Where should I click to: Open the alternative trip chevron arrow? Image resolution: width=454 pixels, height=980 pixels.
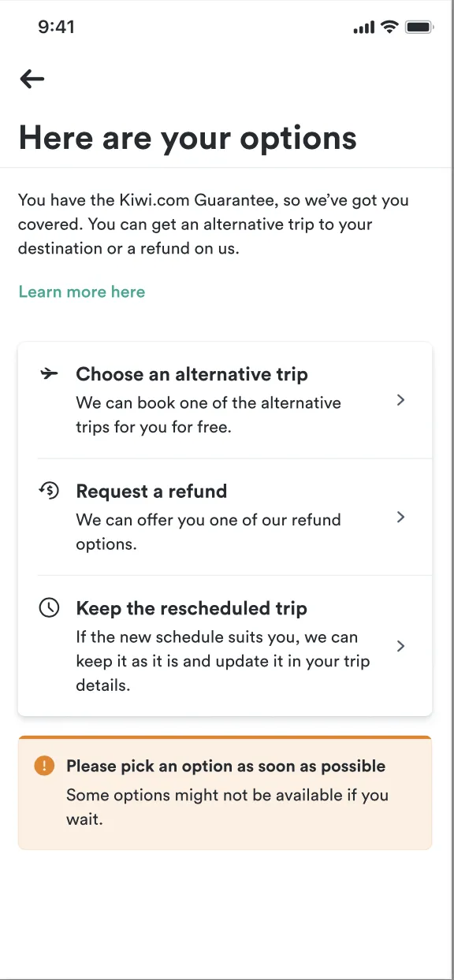(400, 400)
